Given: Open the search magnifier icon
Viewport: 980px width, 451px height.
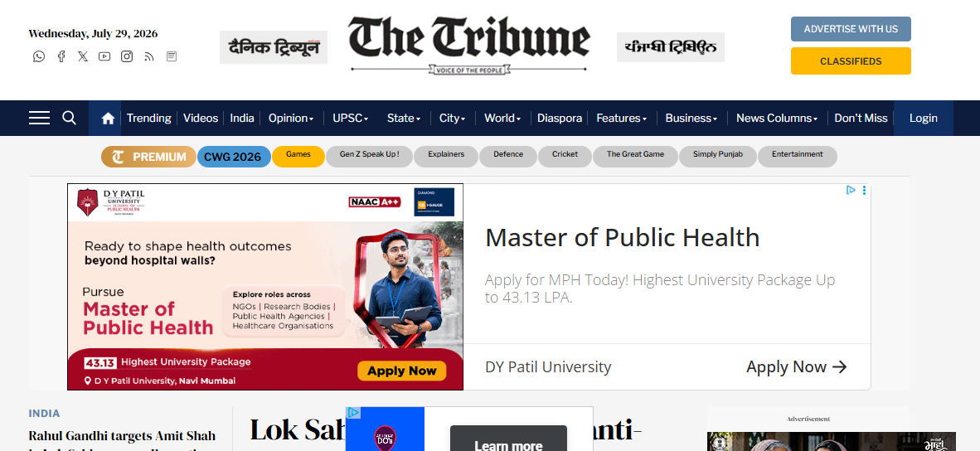Looking at the screenshot, I should tap(70, 118).
